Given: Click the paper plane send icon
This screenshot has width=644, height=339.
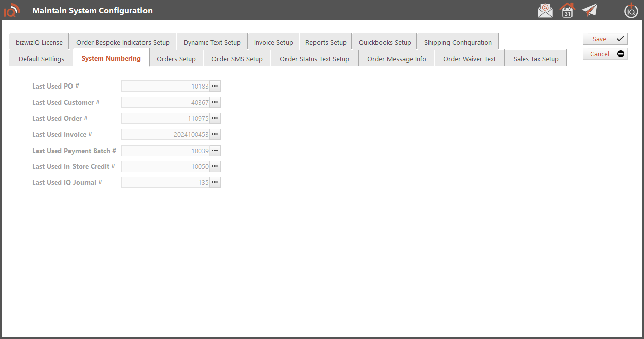Looking at the screenshot, I should [589, 10].
